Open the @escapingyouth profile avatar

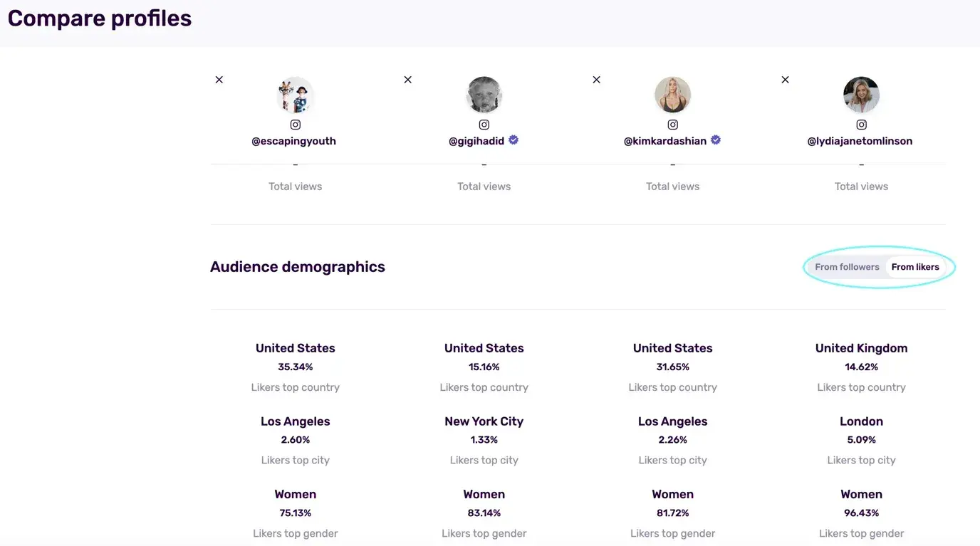coord(295,95)
